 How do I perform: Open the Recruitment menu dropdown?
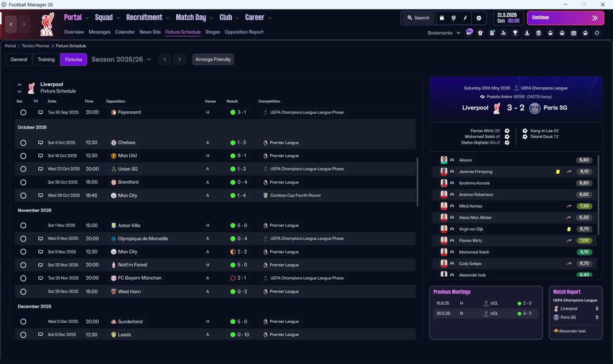coord(148,18)
